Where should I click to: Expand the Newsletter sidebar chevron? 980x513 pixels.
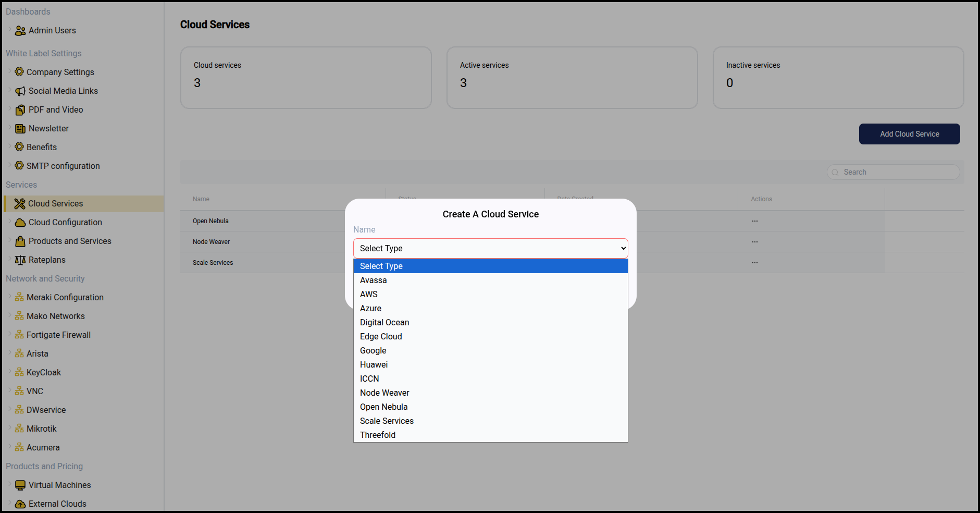click(10, 128)
